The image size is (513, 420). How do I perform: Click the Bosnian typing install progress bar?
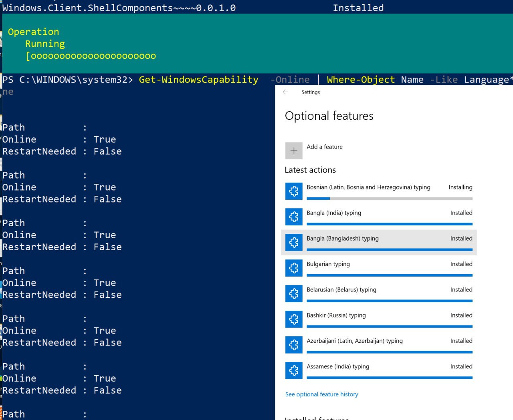[390, 198]
